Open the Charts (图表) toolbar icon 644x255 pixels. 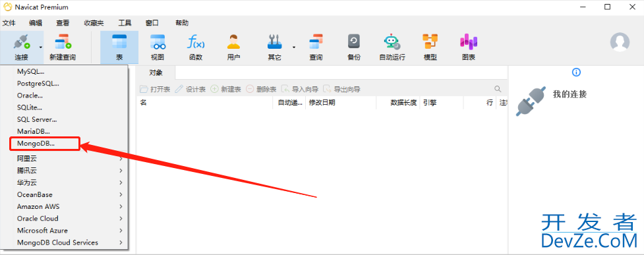(468, 42)
